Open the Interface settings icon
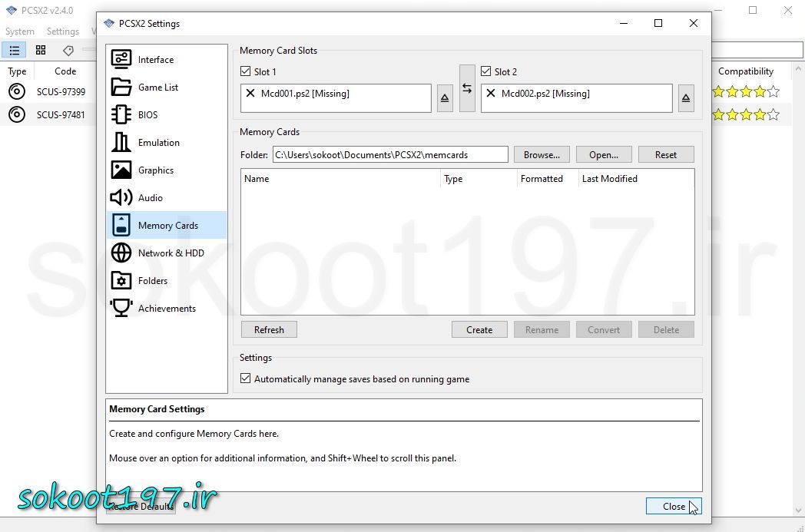Image resolution: width=805 pixels, height=532 pixels. point(121,59)
